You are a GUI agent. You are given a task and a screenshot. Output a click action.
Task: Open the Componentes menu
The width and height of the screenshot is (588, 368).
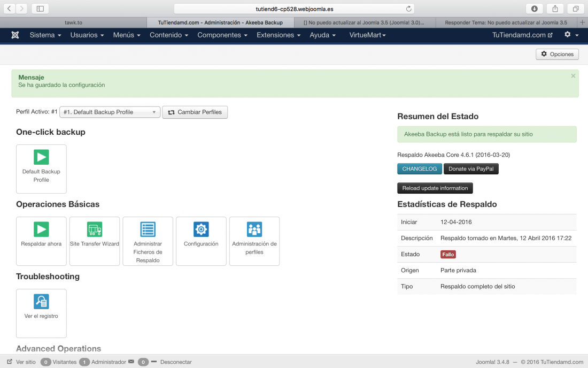point(222,35)
